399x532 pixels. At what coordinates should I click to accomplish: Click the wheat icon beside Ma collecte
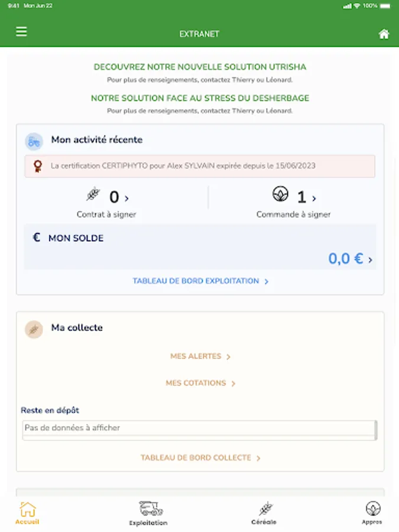pyautogui.click(x=34, y=329)
